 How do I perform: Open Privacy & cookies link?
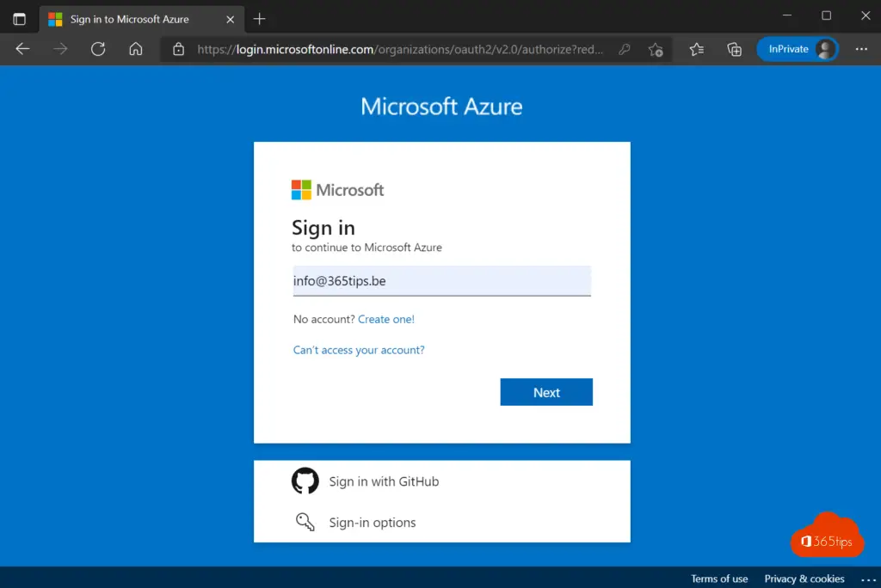coord(804,579)
